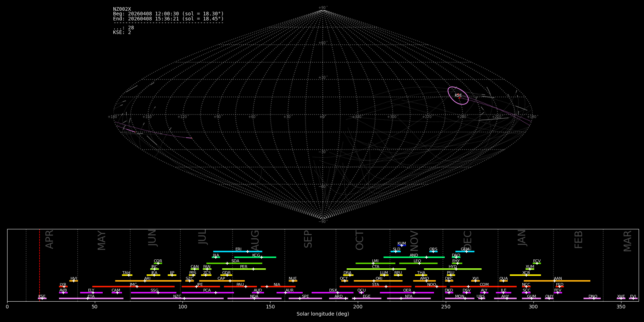Click the Solar longitude axis label
Screen dimensions: 644x322
[x=323, y=314]
